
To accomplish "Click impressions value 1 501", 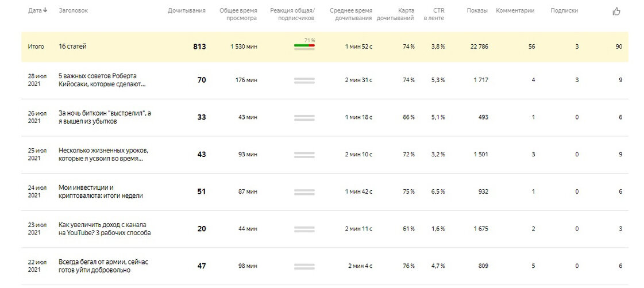I will pyautogui.click(x=481, y=155).
